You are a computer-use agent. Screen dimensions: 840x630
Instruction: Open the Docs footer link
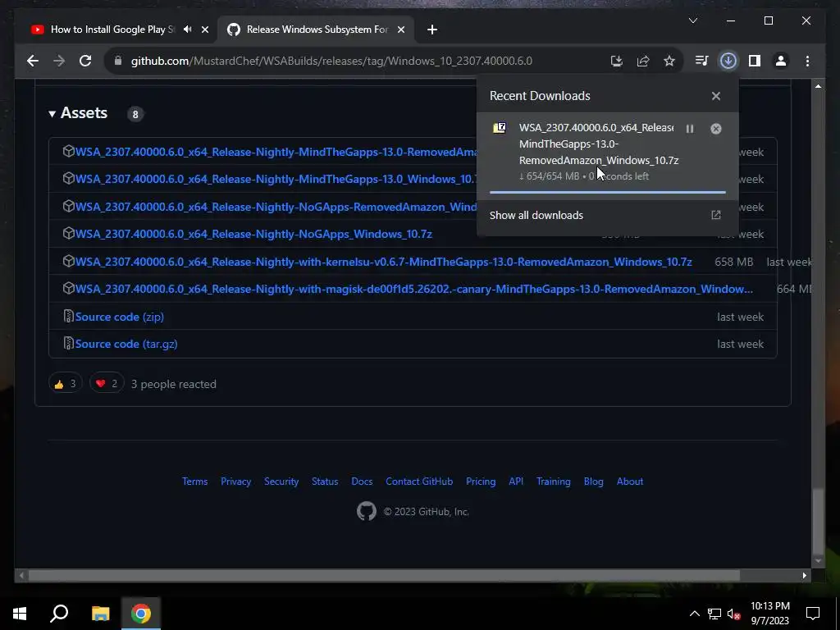click(362, 482)
